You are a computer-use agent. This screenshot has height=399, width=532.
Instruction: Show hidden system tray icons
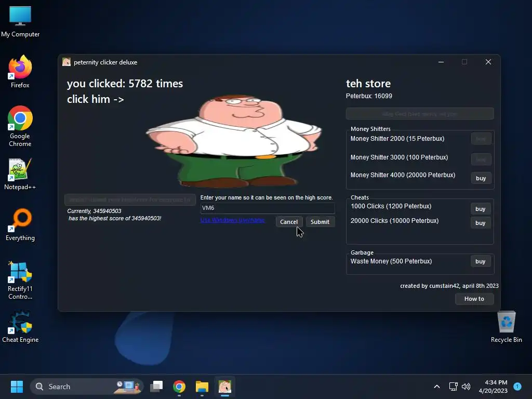436,387
